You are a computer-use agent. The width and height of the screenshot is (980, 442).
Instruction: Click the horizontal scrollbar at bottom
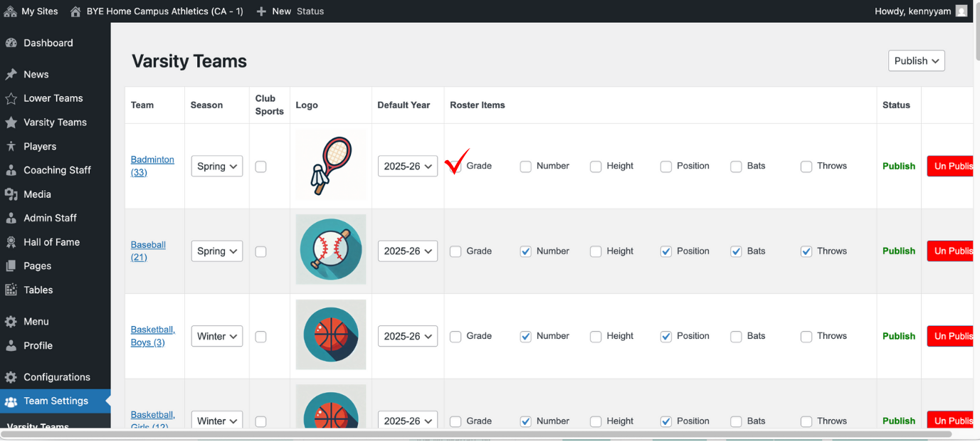point(477,433)
